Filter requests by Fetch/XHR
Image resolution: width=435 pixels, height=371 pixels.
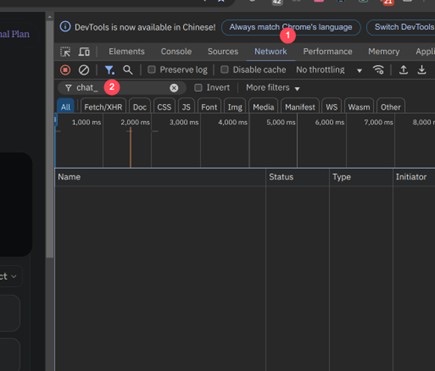tap(103, 107)
